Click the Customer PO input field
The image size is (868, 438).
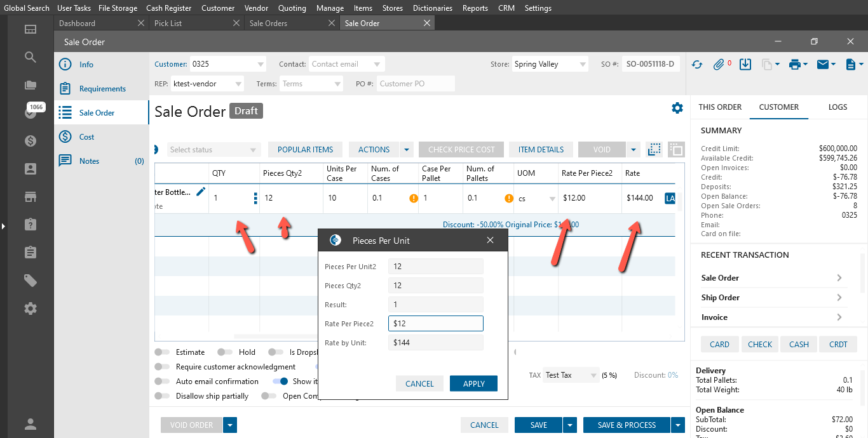(x=416, y=84)
